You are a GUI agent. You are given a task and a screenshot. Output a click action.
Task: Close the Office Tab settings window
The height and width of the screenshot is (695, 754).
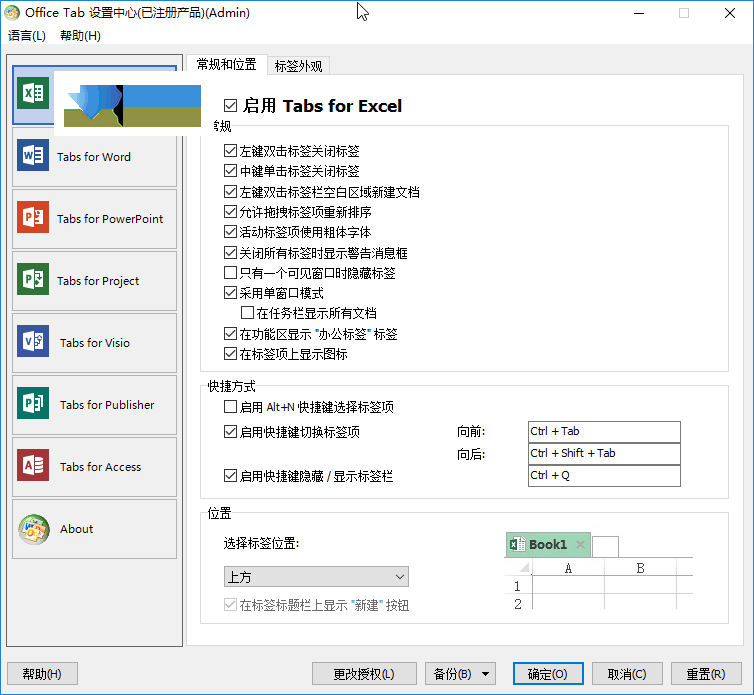730,13
